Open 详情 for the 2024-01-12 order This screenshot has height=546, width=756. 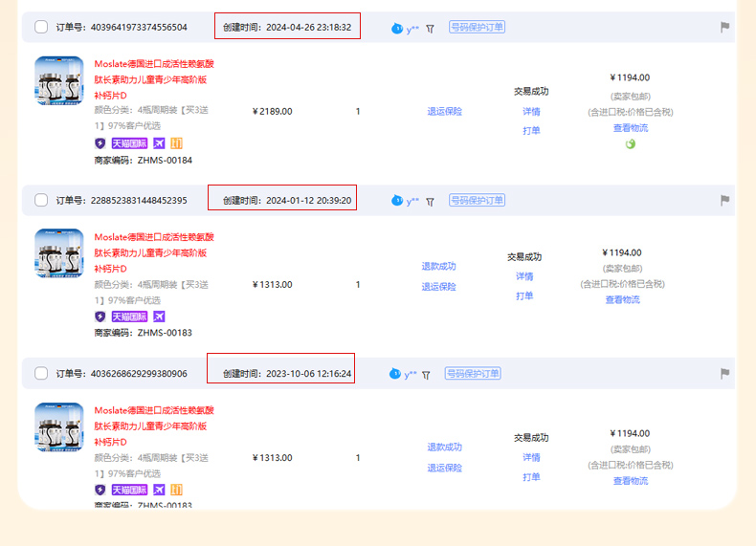tap(524, 276)
